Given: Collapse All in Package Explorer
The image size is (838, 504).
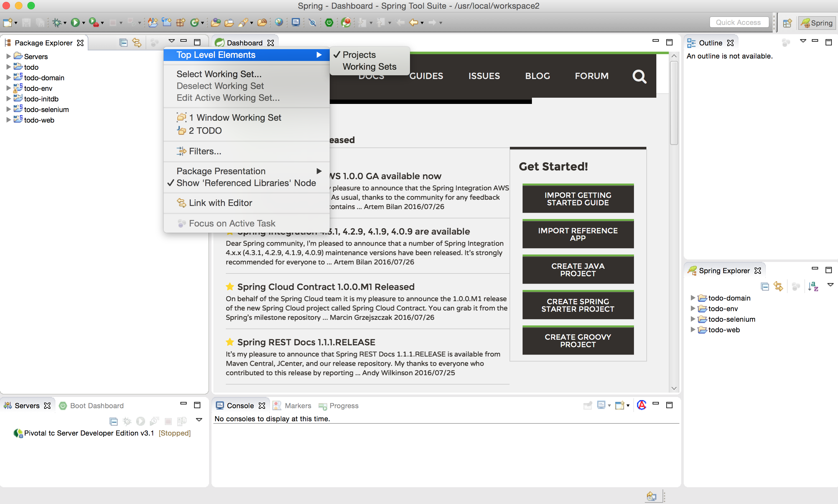Looking at the screenshot, I should pos(123,42).
